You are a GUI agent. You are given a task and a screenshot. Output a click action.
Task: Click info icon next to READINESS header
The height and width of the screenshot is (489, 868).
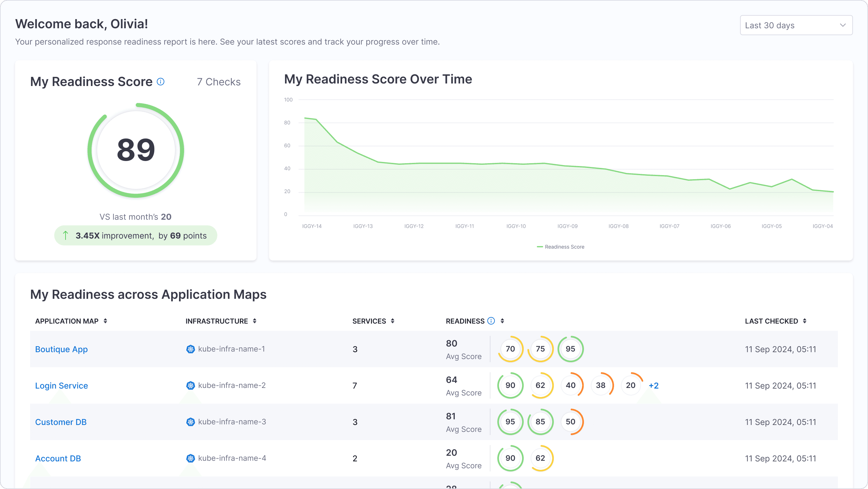[x=491, y=321]
